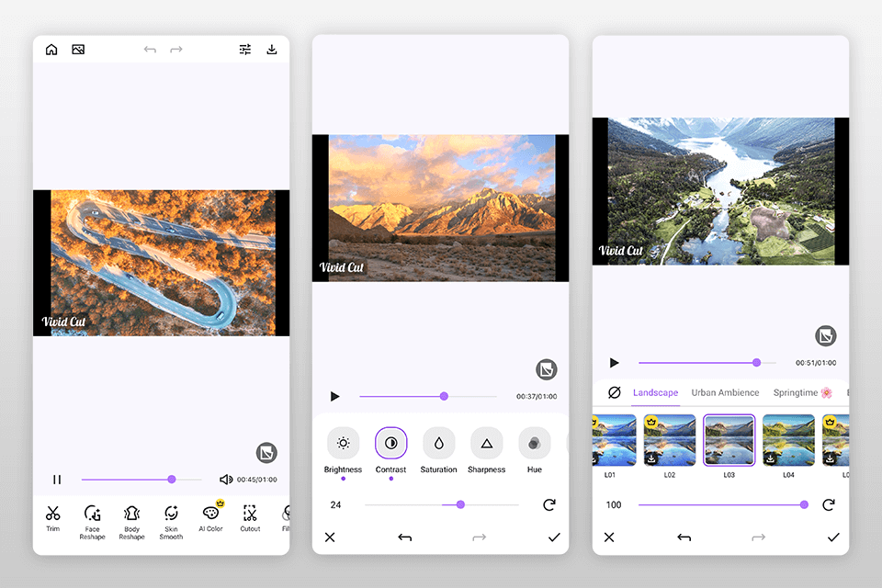Redo the filter change in right screen
The height and width of the screenshot is (588, 882).
758,537
